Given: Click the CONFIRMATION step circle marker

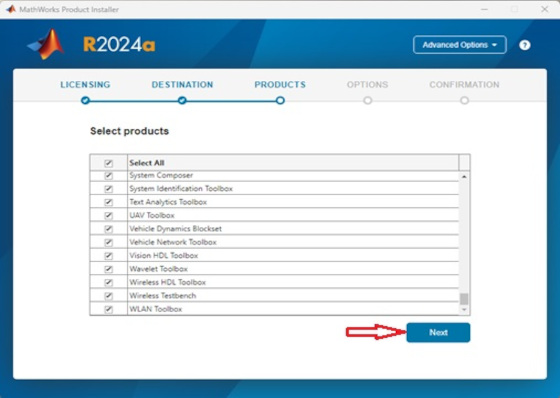Looking at the screenshot, I should [464, 100].
